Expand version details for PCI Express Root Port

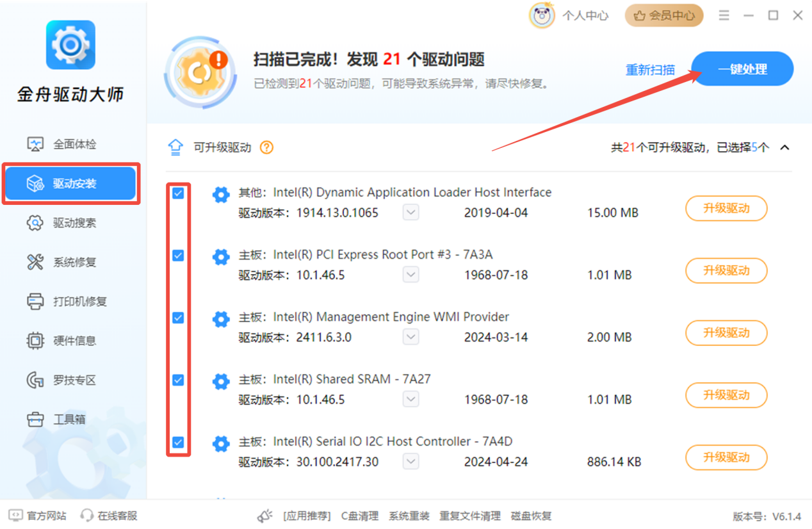click(x=410, y=274)
